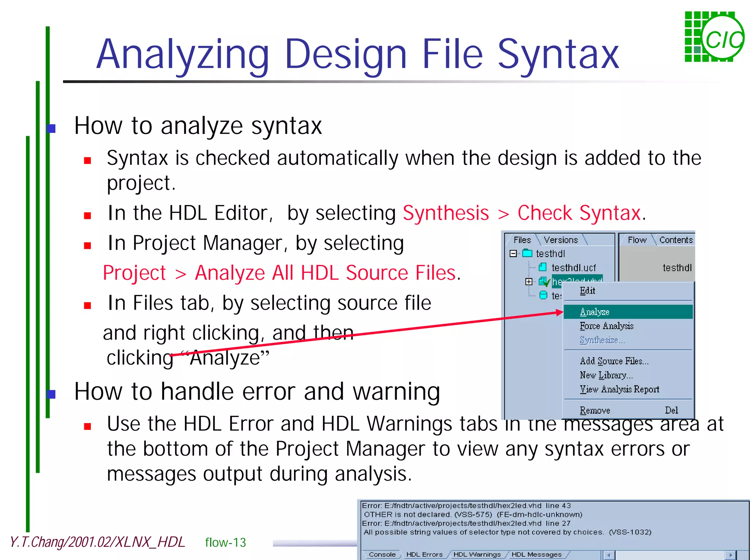Click the messages scrollbar right arrow

(731, 555)
